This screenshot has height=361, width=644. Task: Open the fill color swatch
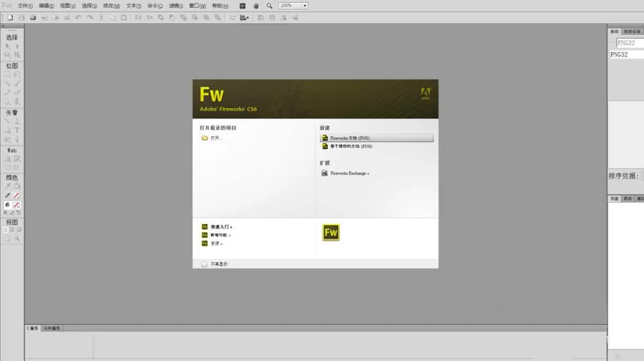(x=16, y=205)
